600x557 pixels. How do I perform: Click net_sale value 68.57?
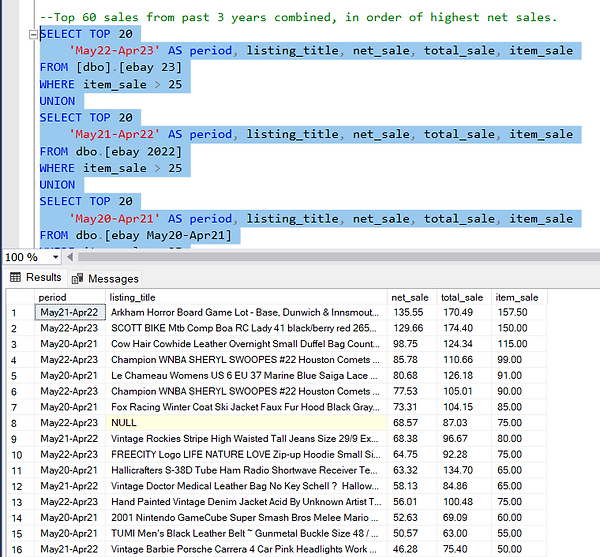pyautogui.click(x=406, y=423)
